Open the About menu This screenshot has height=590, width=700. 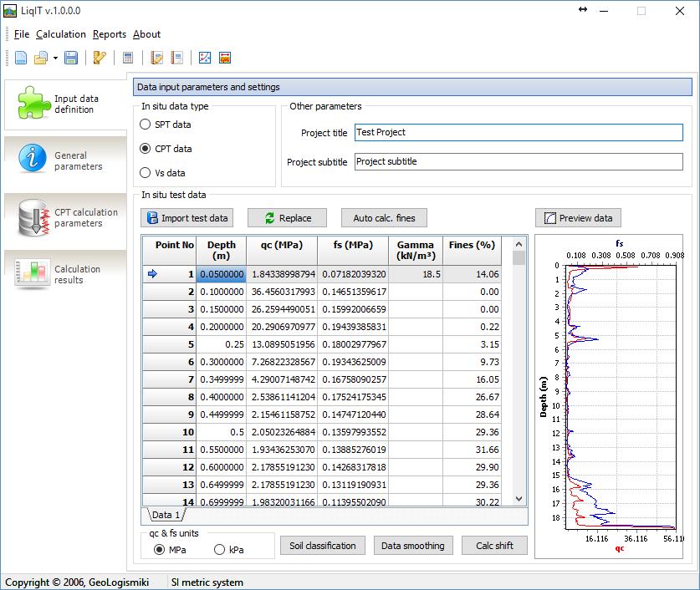pyautogui.click(x=146, y=34)
